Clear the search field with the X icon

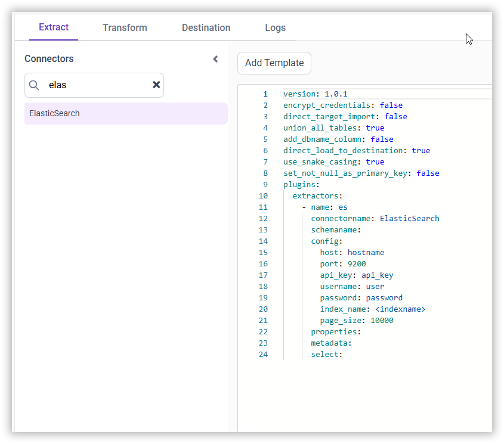point(156,85)
